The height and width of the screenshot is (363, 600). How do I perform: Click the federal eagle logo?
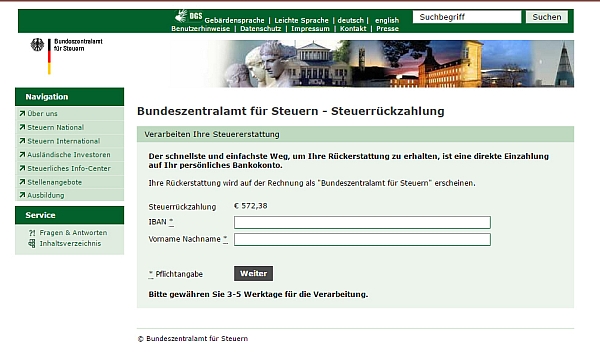click(37, 45)
